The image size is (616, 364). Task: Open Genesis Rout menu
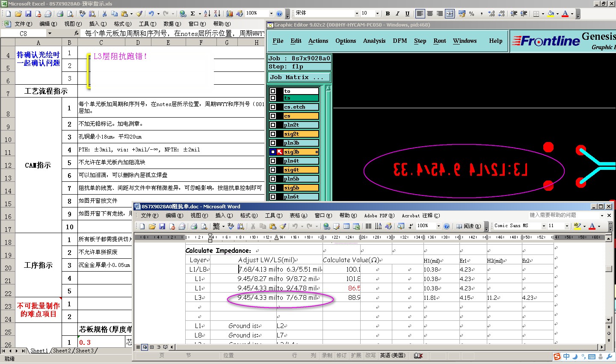(440, 41)
